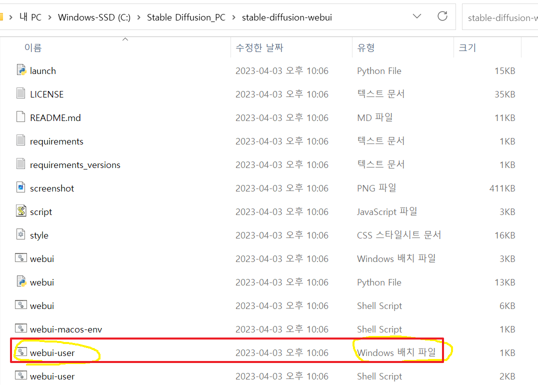Go to 내 PC in the breadcrumb
Image resolution: width=538 pixels, height=392 pixels.
(x=30, y=17)
